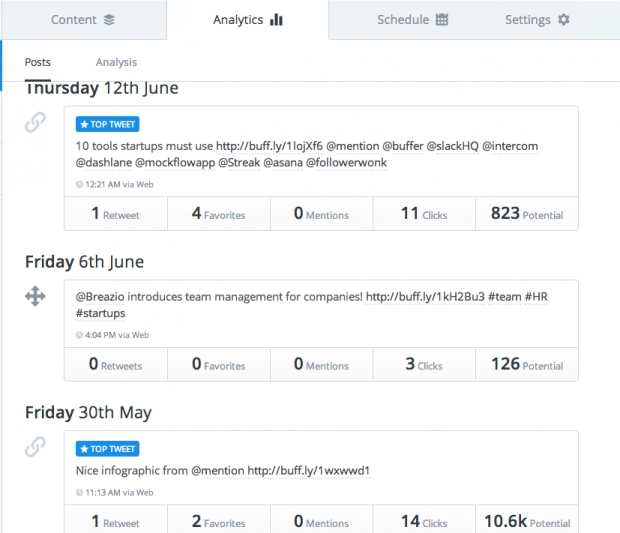This screenshot has width=620, height=533.
Task: Click the clock icon next to 12:21 AM
Action: pos(79,184)
